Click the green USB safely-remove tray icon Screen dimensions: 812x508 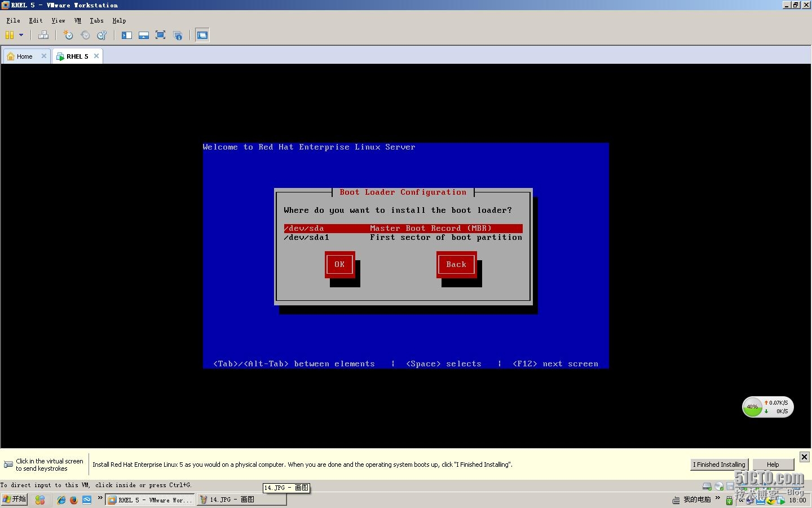coord(729,500)
